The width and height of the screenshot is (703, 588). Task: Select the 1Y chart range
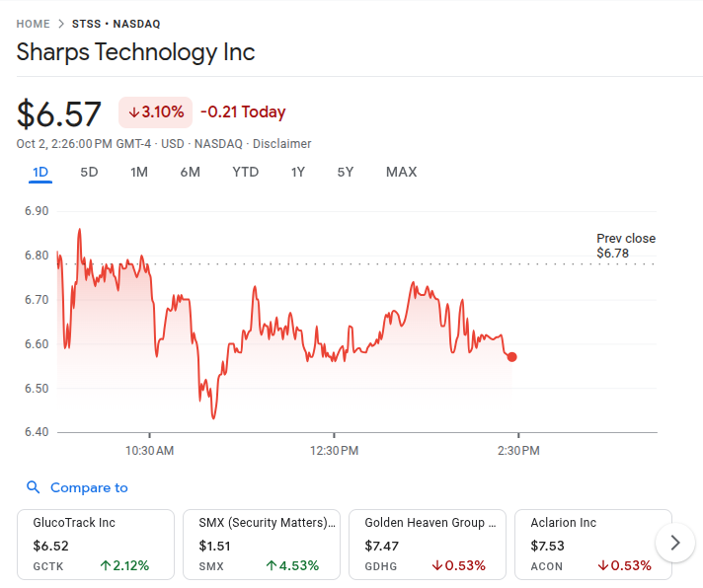[x=298, y=172]
